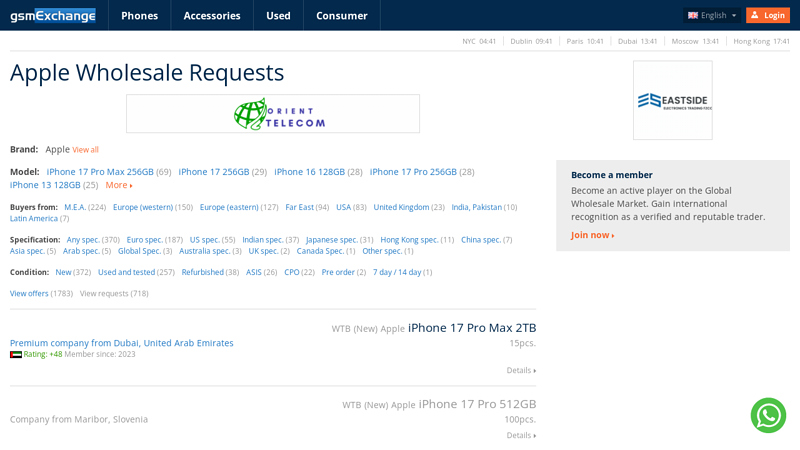Filter buyers from India, Pakistan

[477, 207]
